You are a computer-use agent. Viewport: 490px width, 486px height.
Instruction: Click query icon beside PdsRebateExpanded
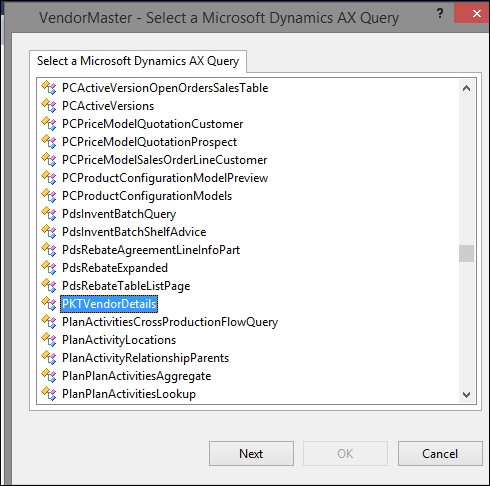(49, 268)
